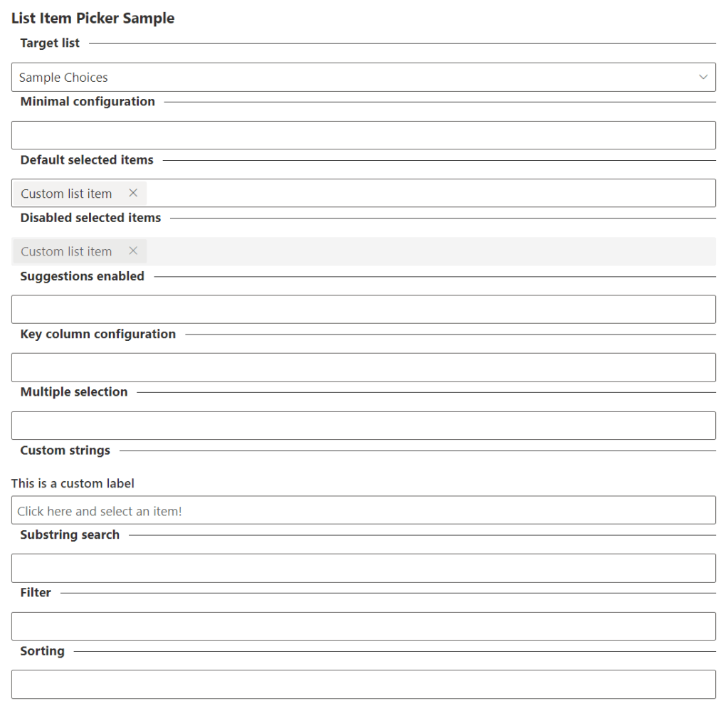The width and height of the screenshot is (728, 711).
Task: Click the Filter picker input field
Action: 363,626
